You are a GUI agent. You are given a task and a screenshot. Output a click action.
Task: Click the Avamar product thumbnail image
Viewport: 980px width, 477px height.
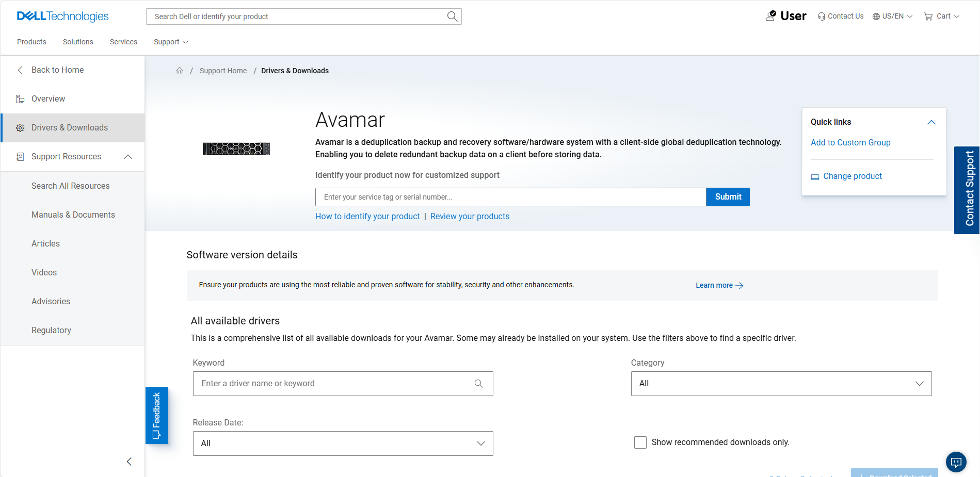236,149
